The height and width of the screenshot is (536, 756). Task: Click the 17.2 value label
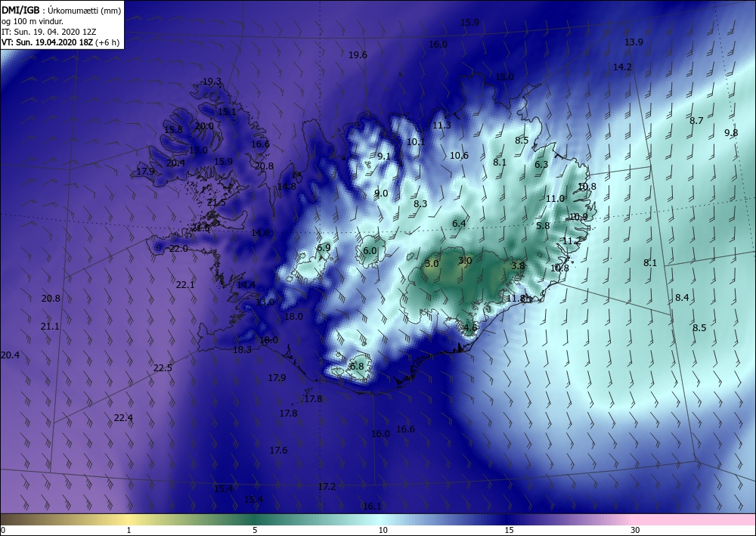click(x=327, y=486)
